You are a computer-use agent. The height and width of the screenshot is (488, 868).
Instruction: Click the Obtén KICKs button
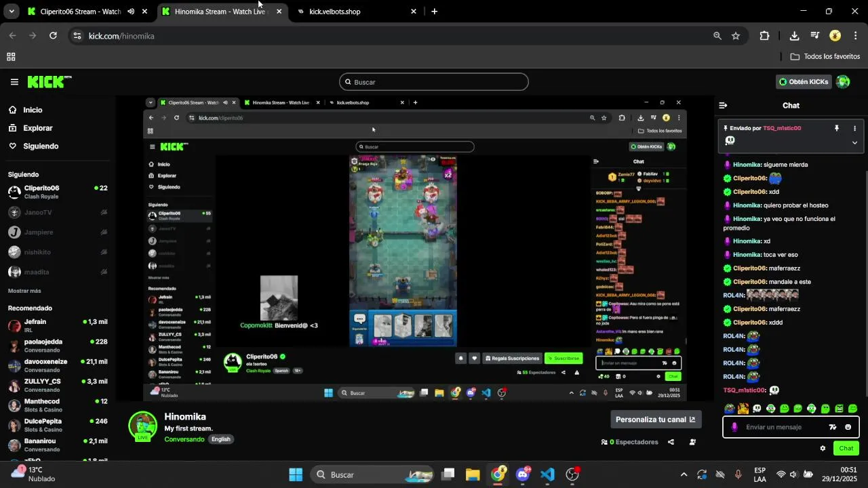(804, 82)
